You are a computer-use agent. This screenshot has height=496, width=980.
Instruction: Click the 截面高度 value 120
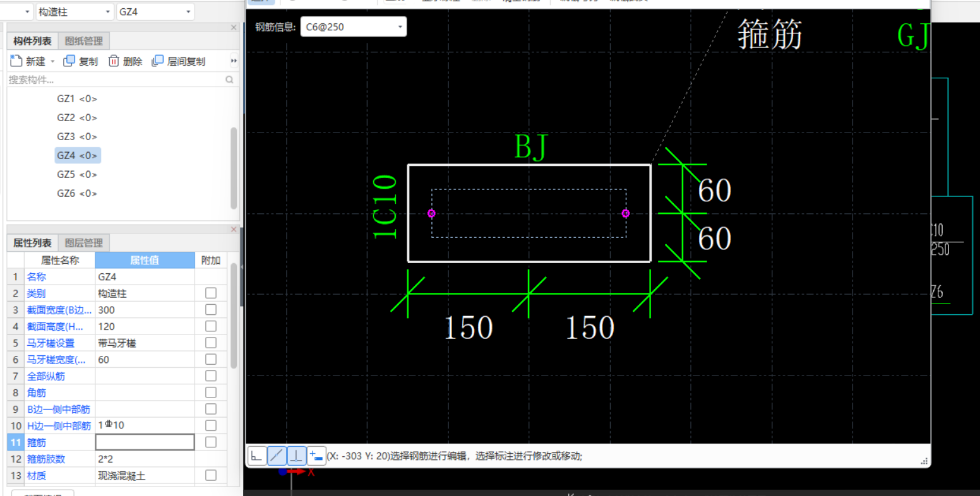click(x=145, y=326)
